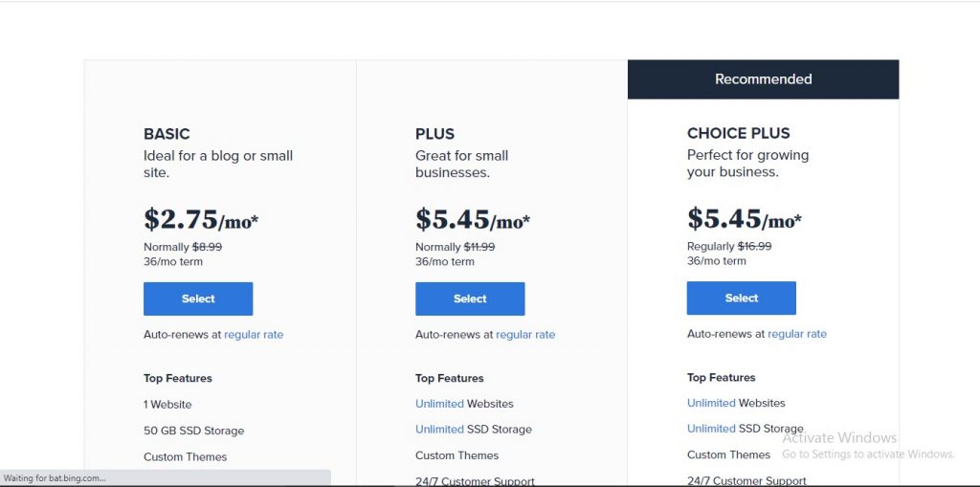Click the Top Features heading under BASIC

click(x=178, y=378)
